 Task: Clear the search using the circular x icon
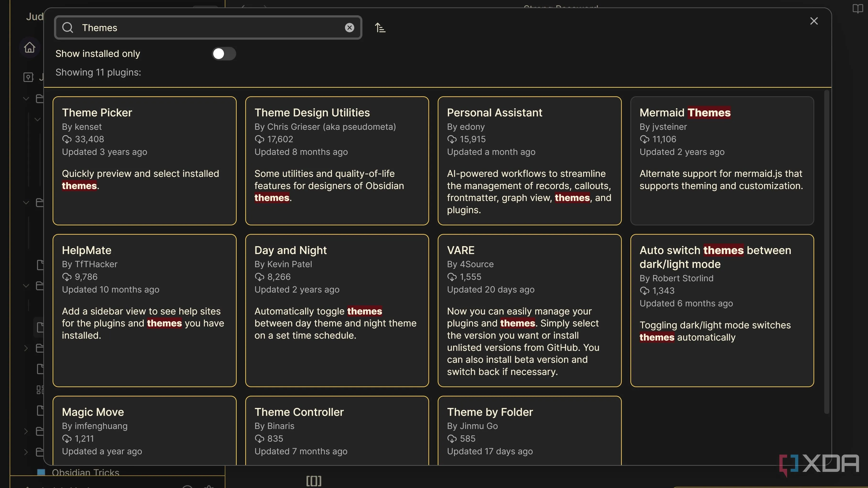click(x=349, y=28)
